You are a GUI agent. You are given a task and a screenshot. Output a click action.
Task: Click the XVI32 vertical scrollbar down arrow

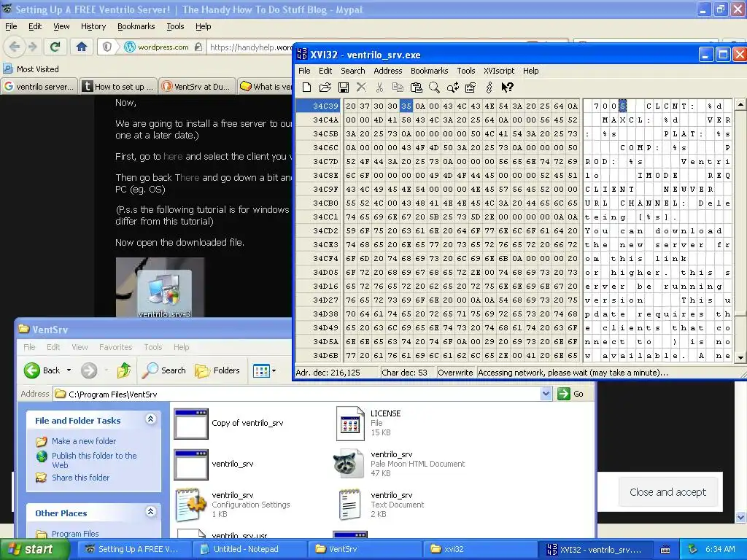pos(740,357)
